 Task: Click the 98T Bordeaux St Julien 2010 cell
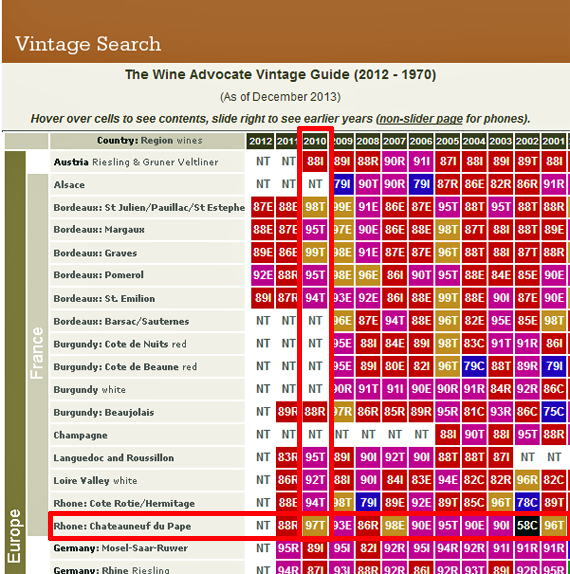click(x=314, y=207)
